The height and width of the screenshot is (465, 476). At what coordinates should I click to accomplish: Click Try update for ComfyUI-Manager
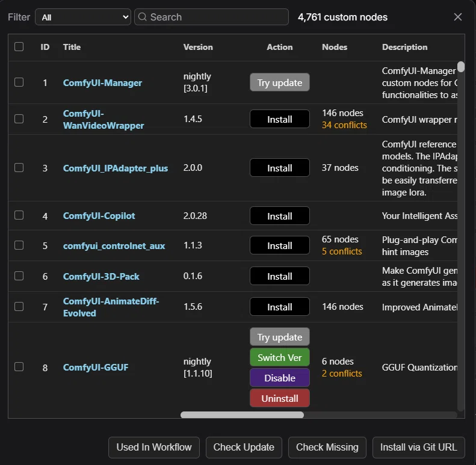click(280, 82)
